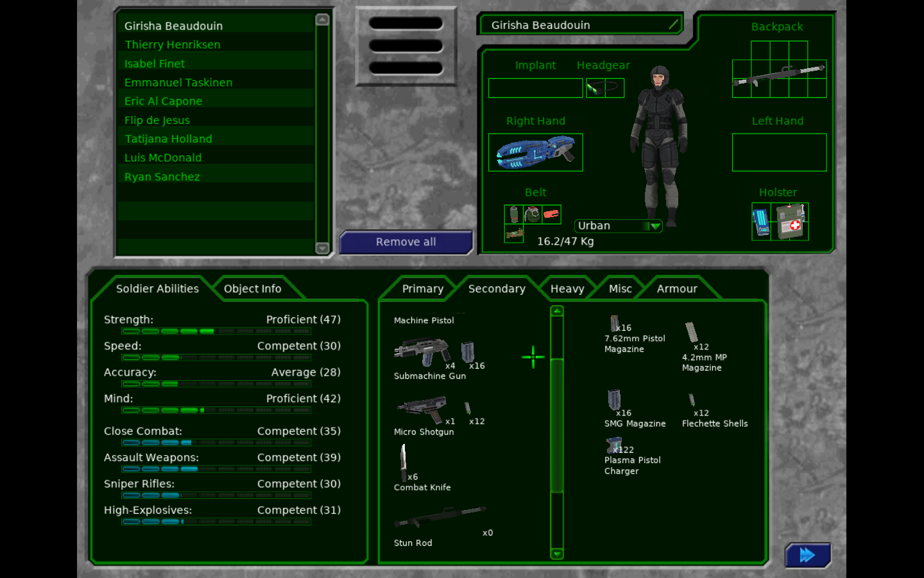Open the Object Info tab
Image resolution: width=924 pixels, height=578 pixels.
252,289
